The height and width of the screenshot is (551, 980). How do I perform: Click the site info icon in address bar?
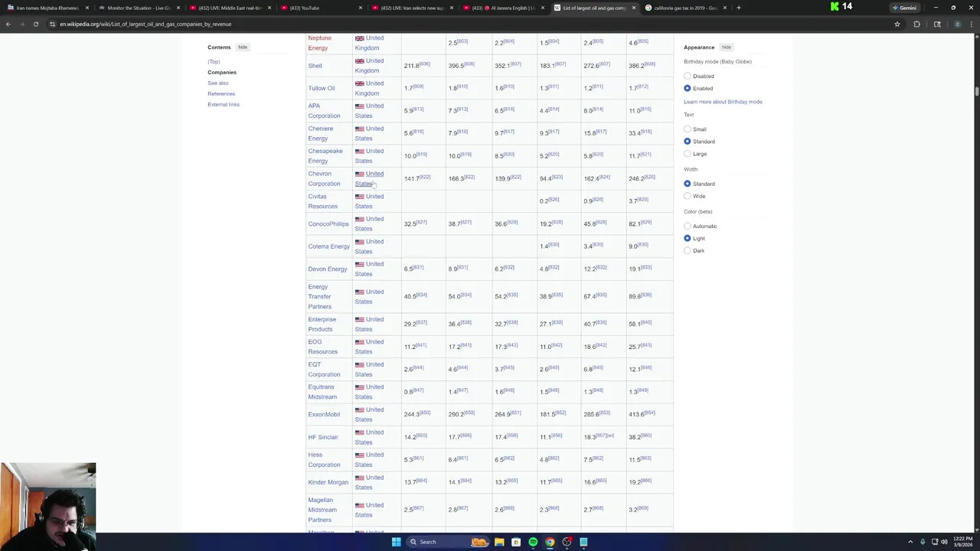53,24
